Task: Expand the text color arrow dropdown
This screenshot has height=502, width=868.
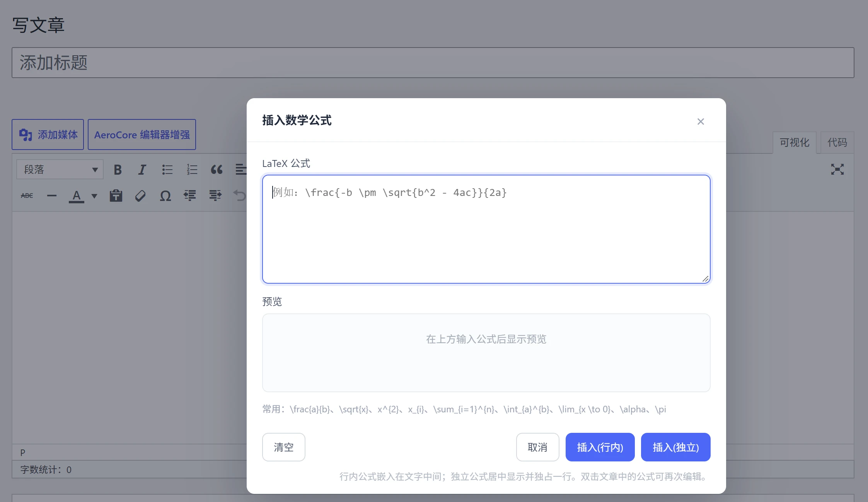Action: click(94, 196)
